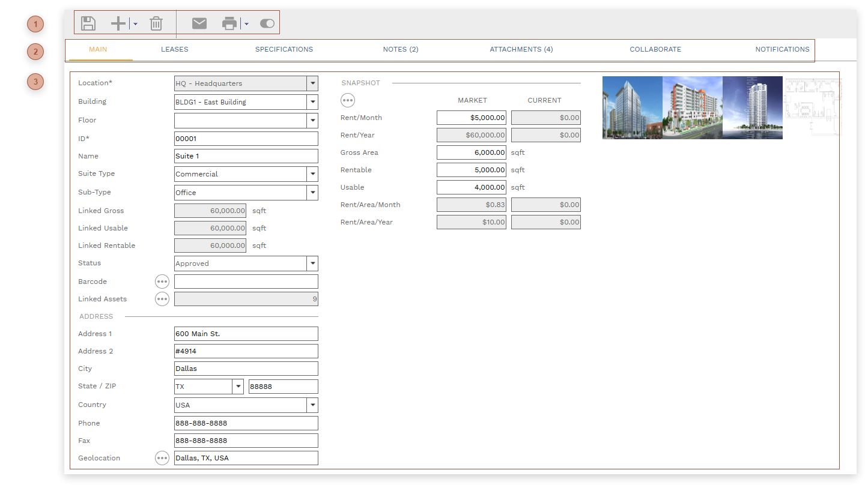Image resolution: width=868 pixels, height=488 pixels.
Task: Click the Geolocation ellipsis button
Action: (x=162, y=458)
